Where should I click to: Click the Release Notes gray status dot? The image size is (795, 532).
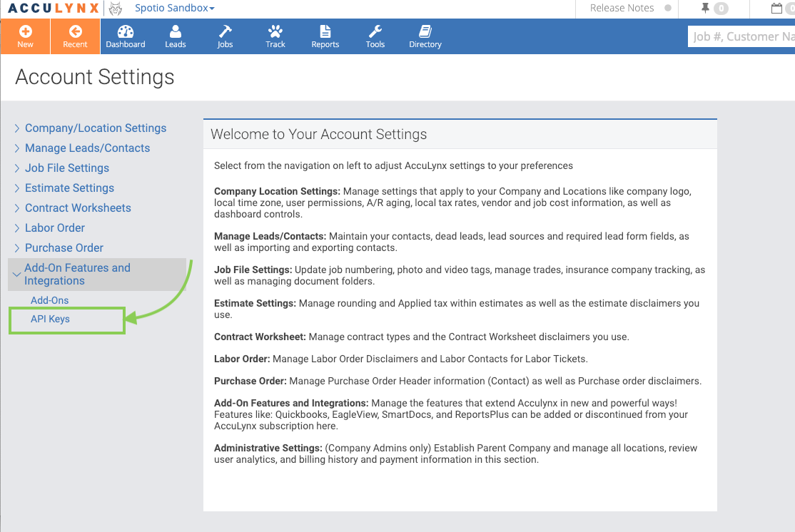tap(668, 8)
